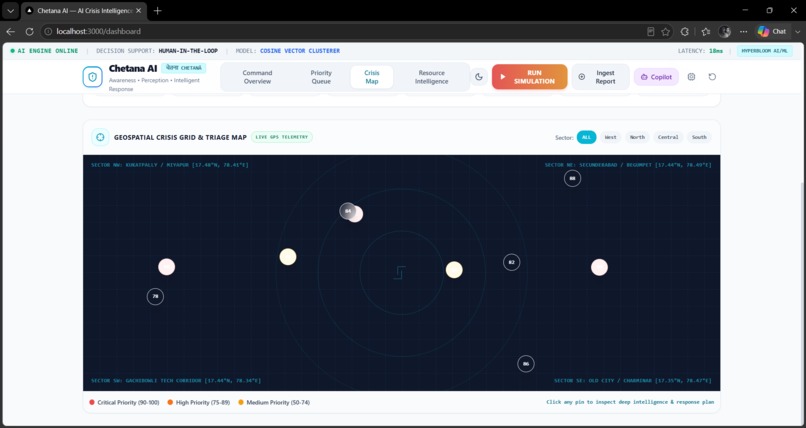
Task: Select the yellow pin beside the center crosshair
Action: click(454, 270)
